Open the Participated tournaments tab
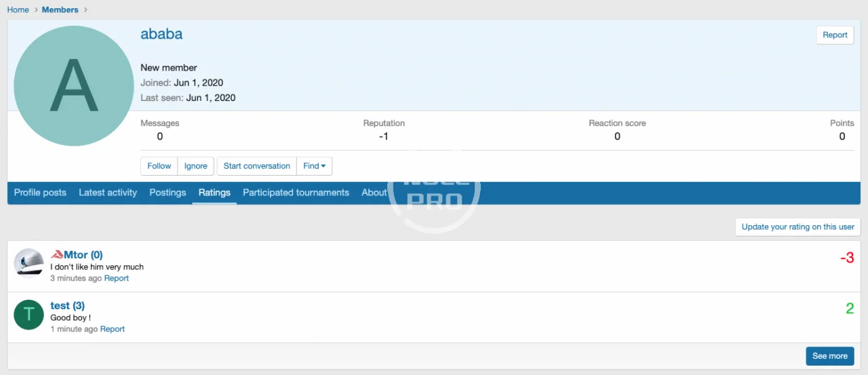 (296, 193)
